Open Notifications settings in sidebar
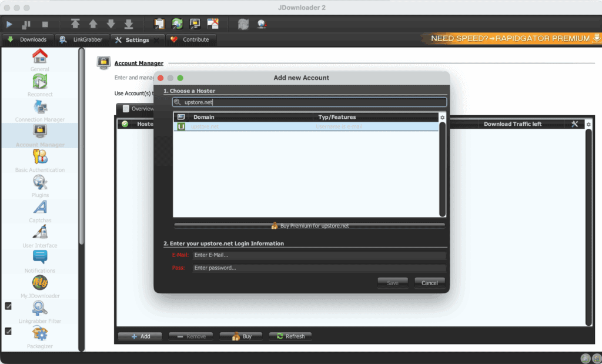Viewport: 602px width, 364px height. [x=40, y=262]
